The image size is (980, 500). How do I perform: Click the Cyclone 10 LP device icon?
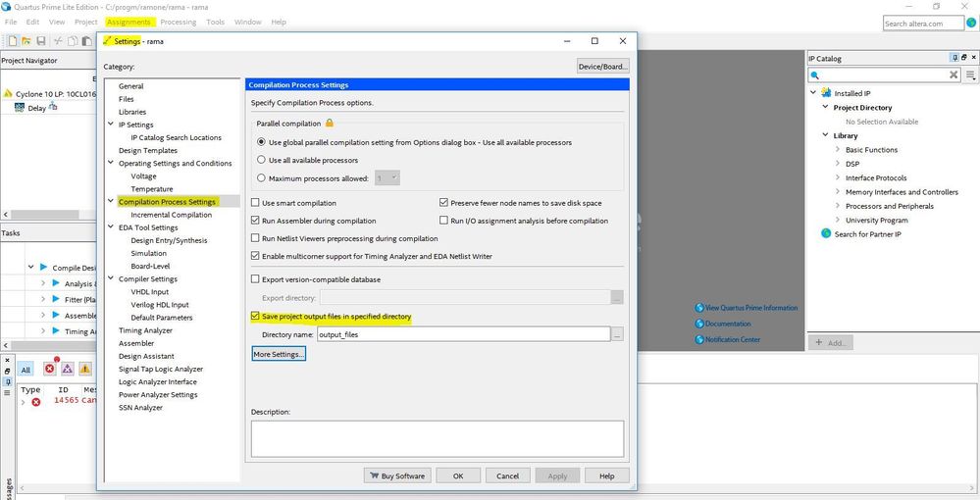8,94
